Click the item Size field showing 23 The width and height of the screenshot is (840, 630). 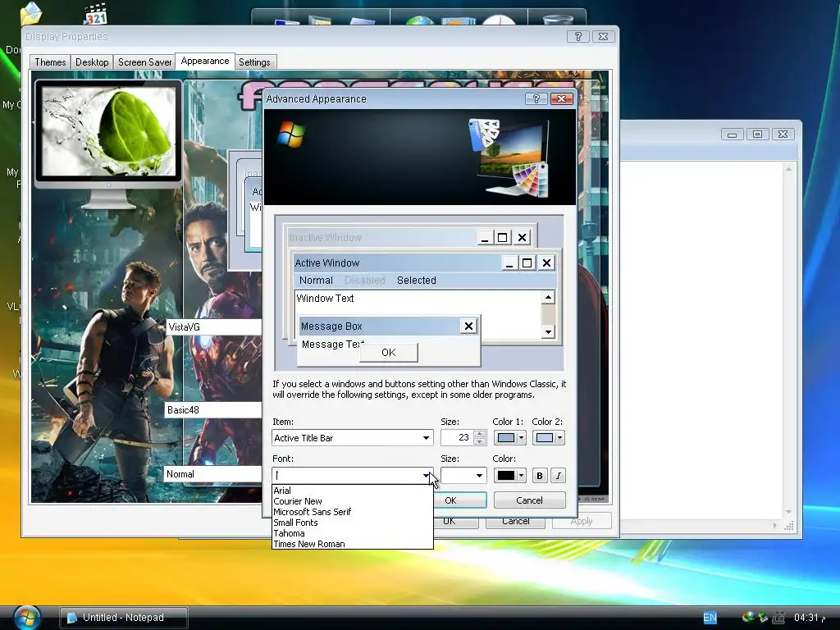coord(457,438)
